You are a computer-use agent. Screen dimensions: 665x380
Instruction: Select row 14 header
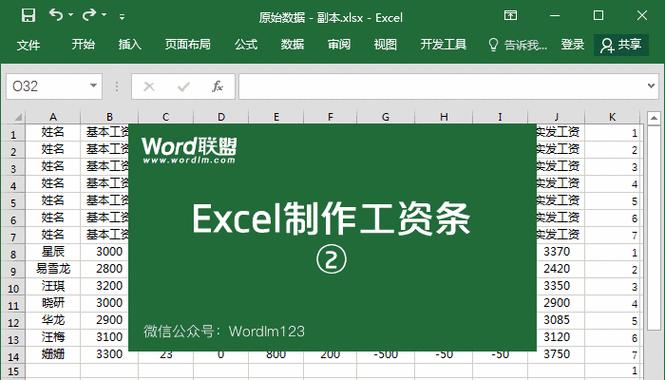tap(13, 356)
